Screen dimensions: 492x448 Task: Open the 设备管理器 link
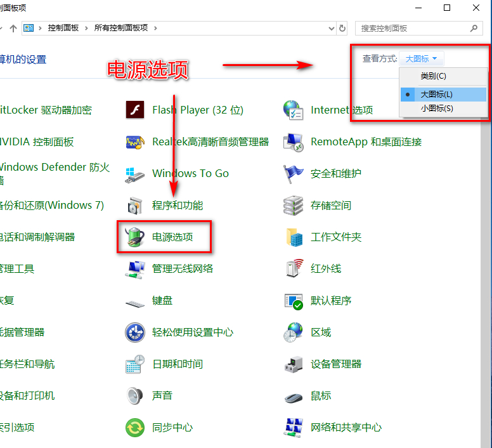(336, 364)
